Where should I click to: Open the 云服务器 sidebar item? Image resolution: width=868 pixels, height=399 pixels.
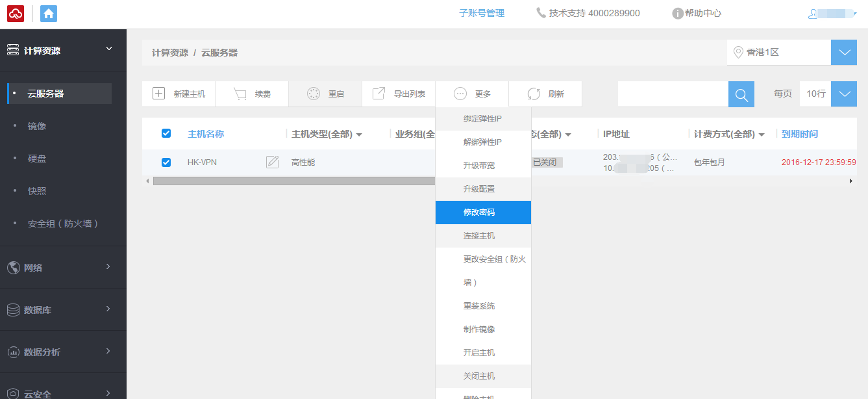tap(60, 94)
